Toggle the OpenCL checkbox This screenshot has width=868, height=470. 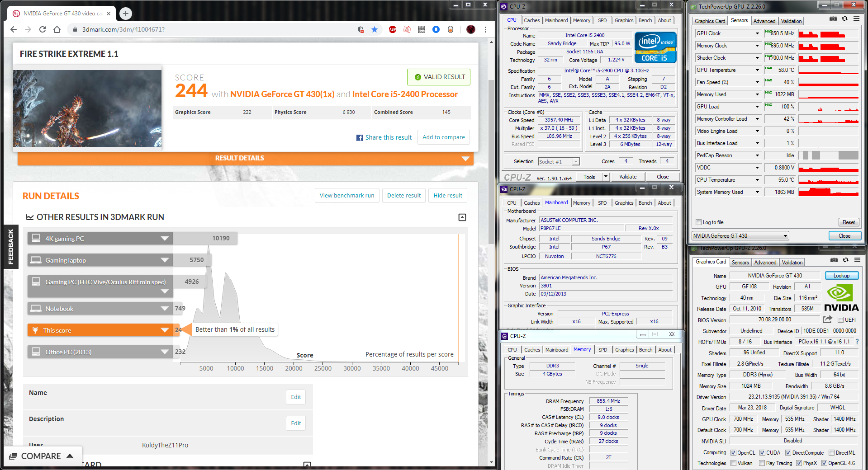tap(733, 453)
